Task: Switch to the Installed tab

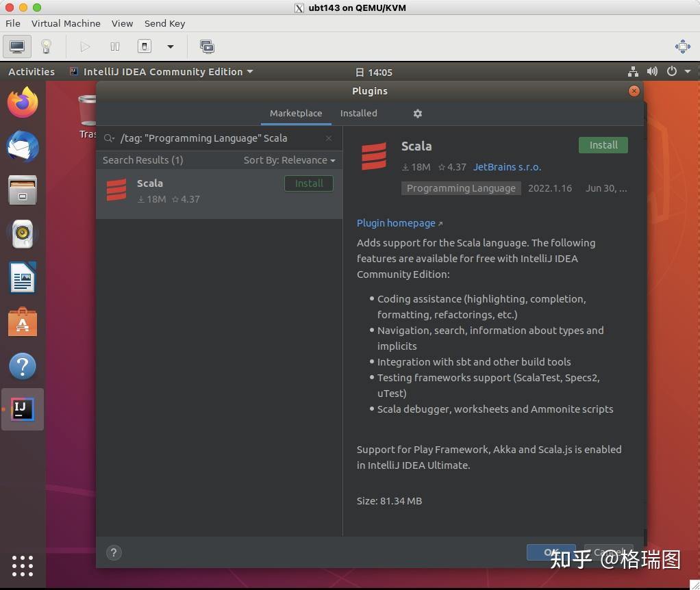Action: [x=358, y=114]
